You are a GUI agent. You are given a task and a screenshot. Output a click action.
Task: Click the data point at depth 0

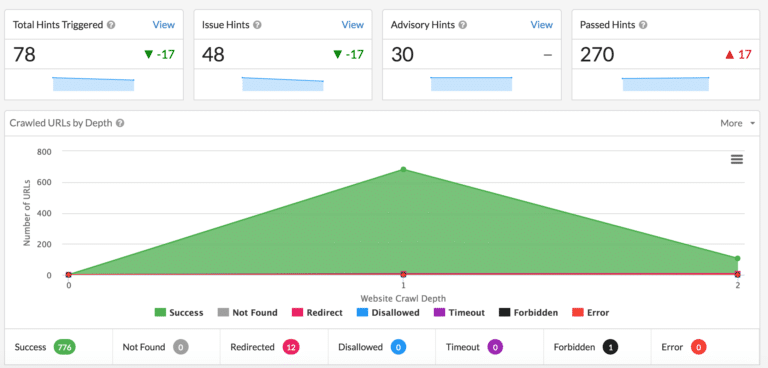[69, 275]
